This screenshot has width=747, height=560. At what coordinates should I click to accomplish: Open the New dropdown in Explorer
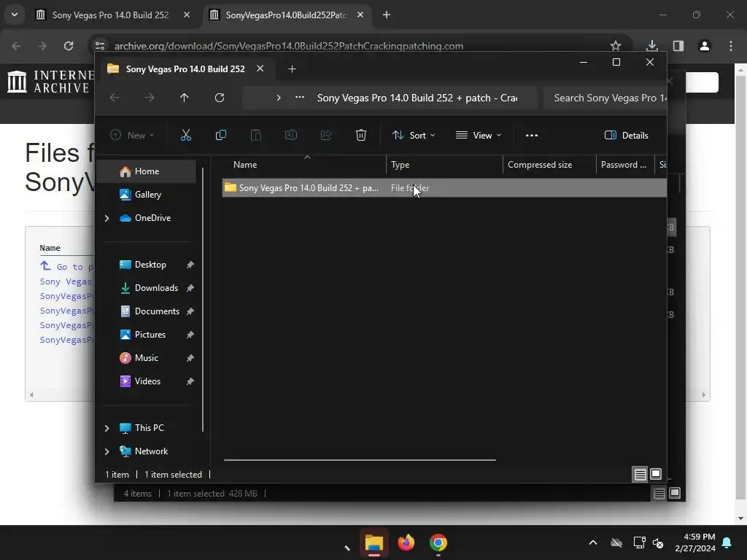coord(132,135)
